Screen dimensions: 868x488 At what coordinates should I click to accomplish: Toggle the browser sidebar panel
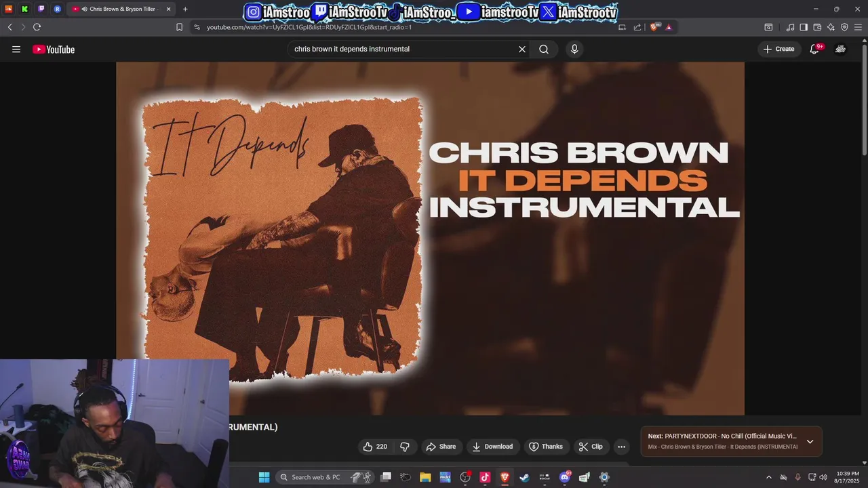804,27
